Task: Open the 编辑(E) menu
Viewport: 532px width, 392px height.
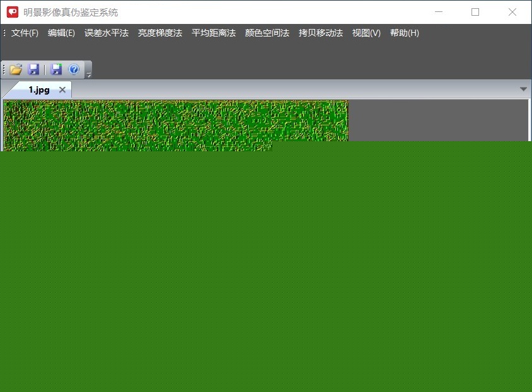Action: coord(61,33)
